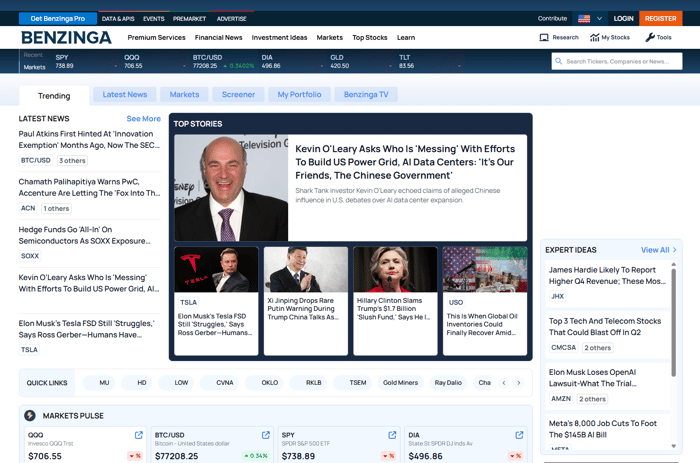Click the '3 others' ticker tag
The width and height of the screenshot is (700, 463).
(x=72, y=161)
